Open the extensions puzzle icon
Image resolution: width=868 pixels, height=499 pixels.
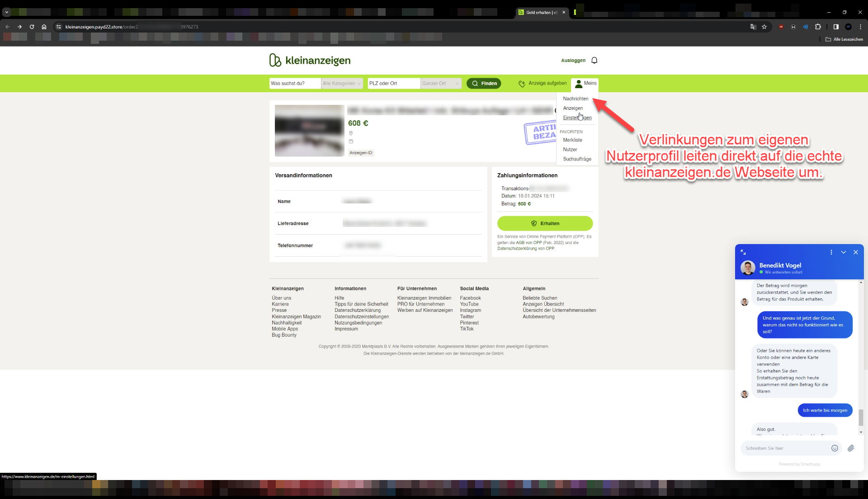click(818, 27)
